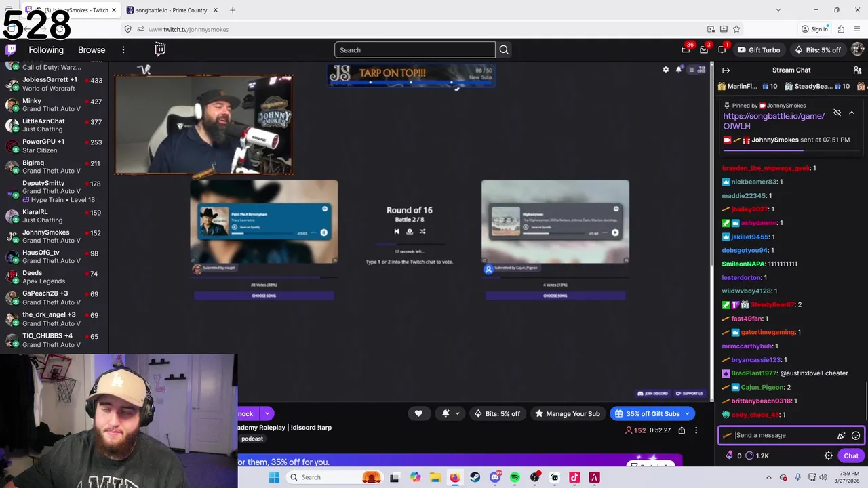The width and height of the screenshot is (868, 488).
Task: Collapse the pinned message chevron
Action: (x=852, y=113)
